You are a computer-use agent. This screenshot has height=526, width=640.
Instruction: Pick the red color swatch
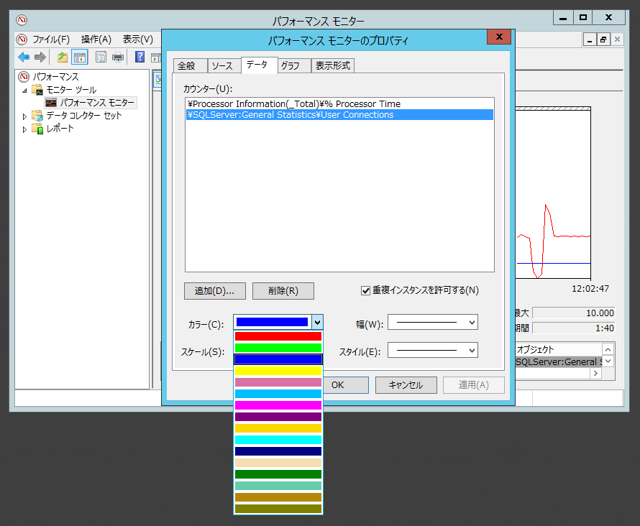(278, 336)
